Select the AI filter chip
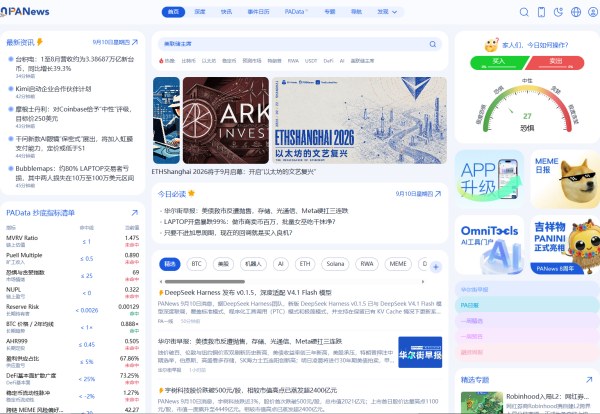 coord(280,264)
